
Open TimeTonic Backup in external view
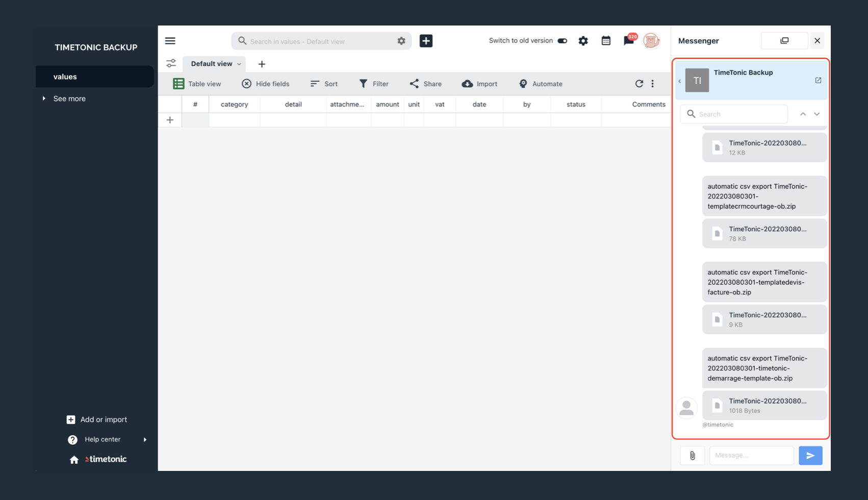(x=818, y=80)
